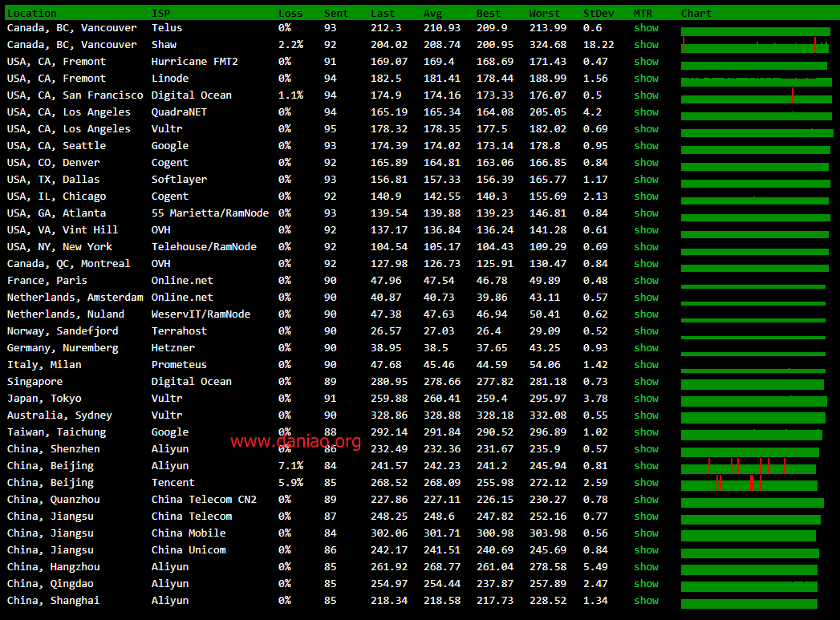Select the 5.9% loss value for Beijing Tencent

[x=290, y=483]
